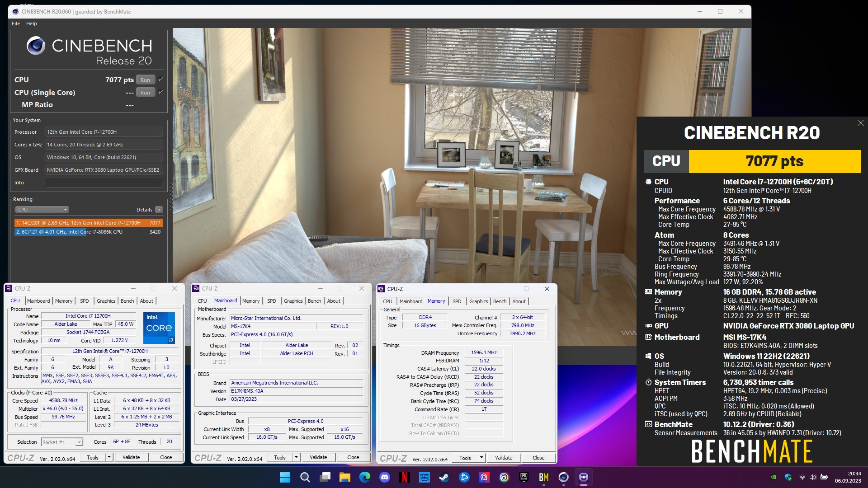This screenshot has width=868, height=488.
Task: Open volume control in system tray
Action: coord(812,477)
